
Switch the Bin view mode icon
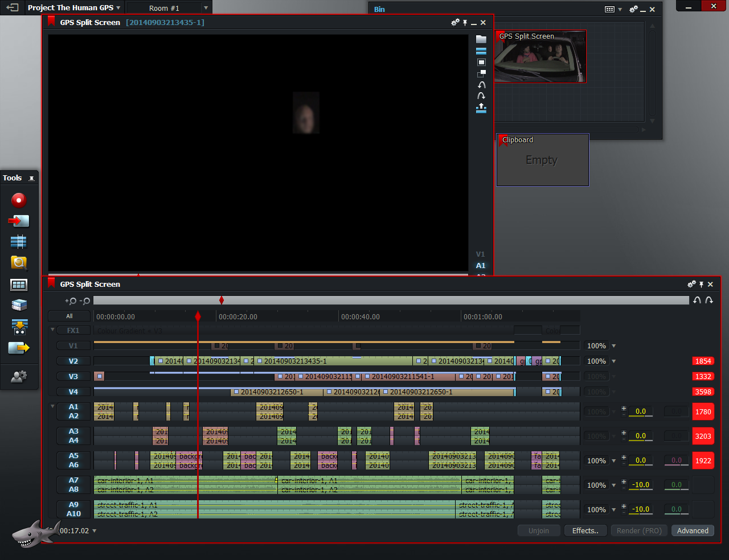point(609,9)
